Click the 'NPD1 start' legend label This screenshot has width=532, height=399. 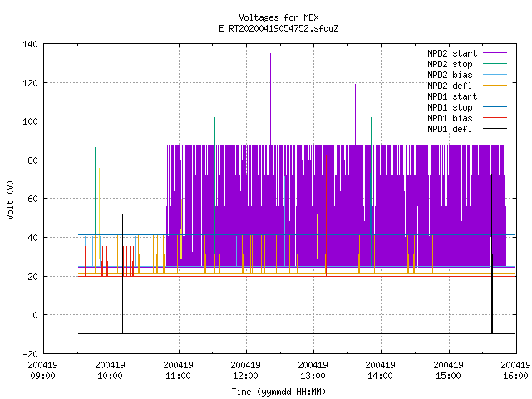452,96
